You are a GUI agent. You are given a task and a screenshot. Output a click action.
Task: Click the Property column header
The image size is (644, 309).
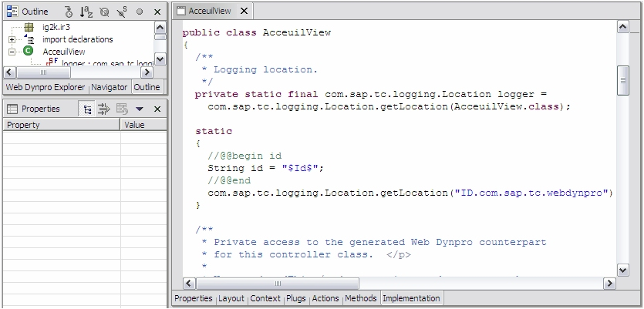[62, 125]
